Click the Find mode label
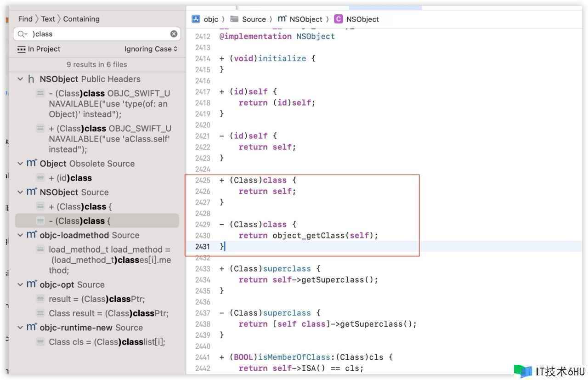588x380 pixels. (x=25, y=19)
